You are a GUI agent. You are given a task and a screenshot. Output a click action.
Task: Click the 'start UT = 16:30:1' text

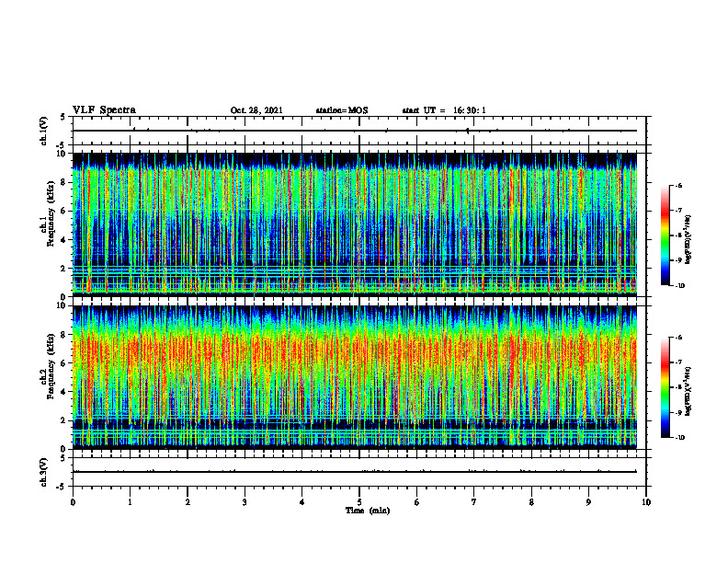[444, 110]
